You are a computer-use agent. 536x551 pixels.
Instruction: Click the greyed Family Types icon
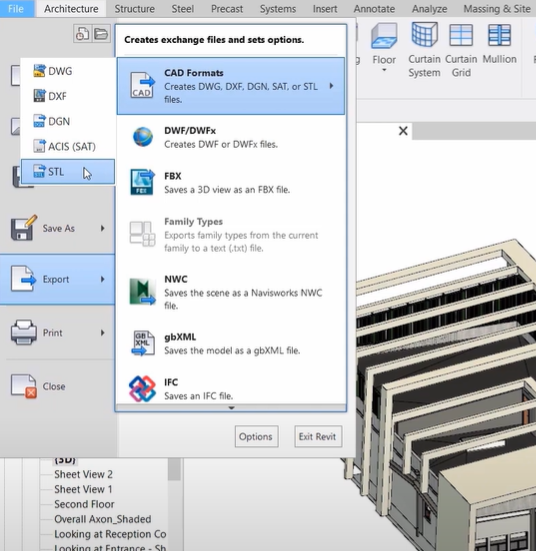pos(142,234)
